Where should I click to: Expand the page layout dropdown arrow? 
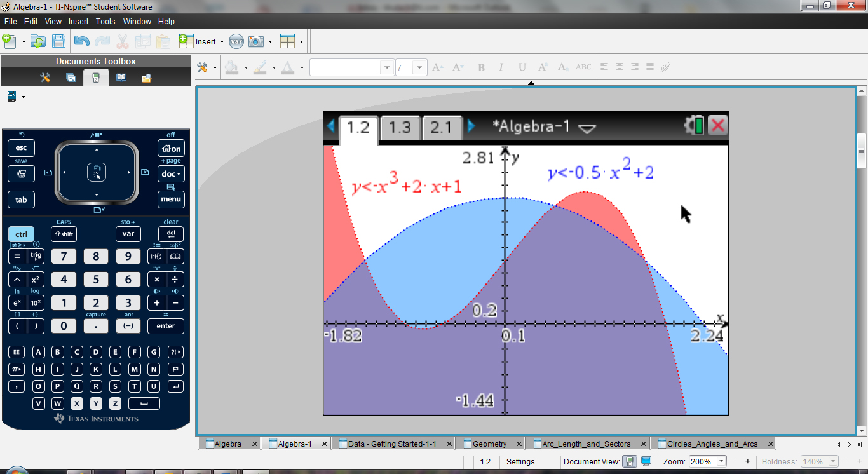[x=301, y=42]
